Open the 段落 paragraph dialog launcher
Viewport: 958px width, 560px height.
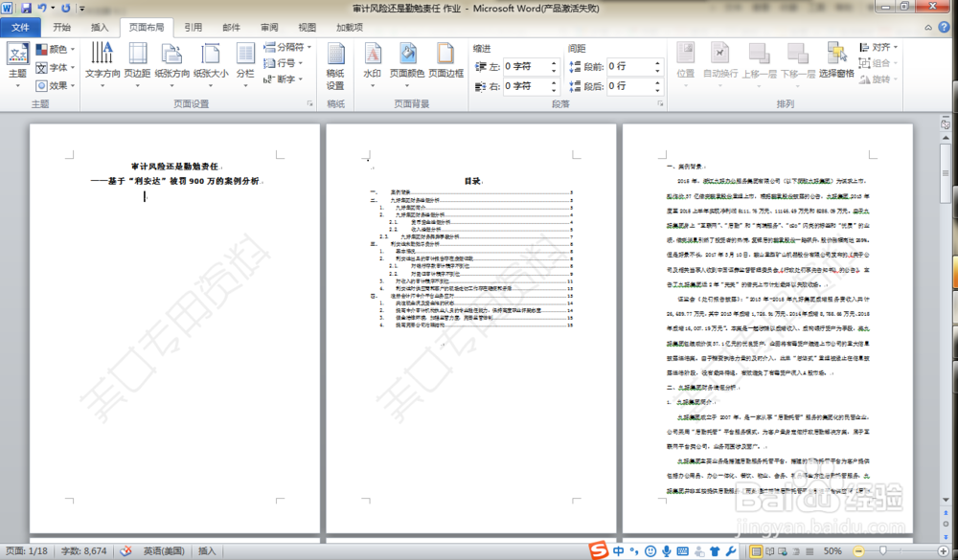pos(660,103)
